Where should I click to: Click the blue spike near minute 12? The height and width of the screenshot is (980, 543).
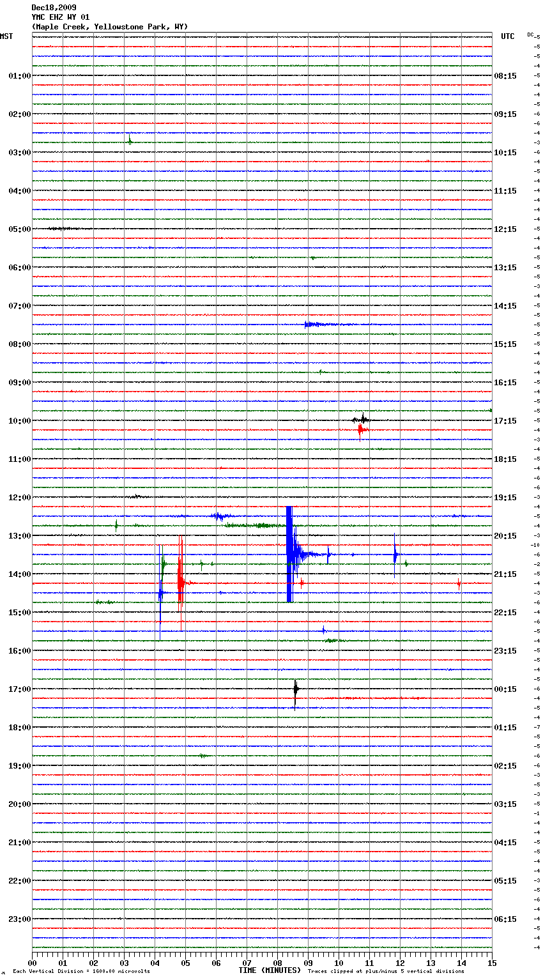[395, 555]
